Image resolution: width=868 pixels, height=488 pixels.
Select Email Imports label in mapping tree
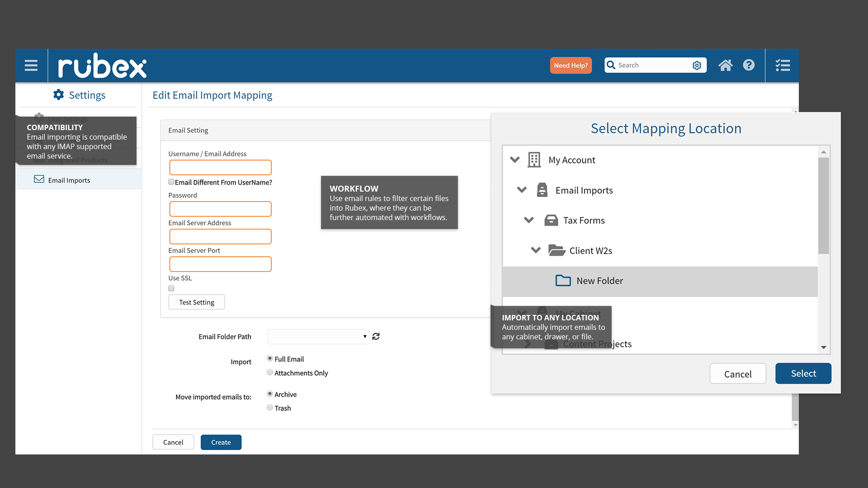(584, 190)
